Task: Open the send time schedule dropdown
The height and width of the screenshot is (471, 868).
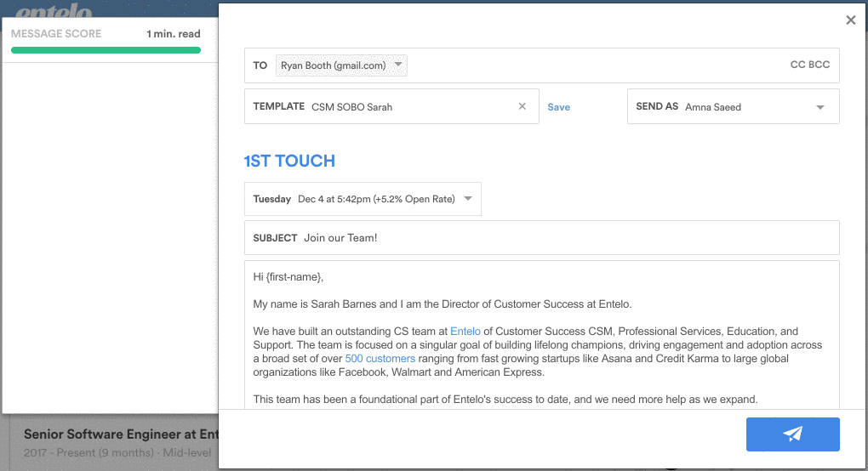Action: tap(363, 199)
